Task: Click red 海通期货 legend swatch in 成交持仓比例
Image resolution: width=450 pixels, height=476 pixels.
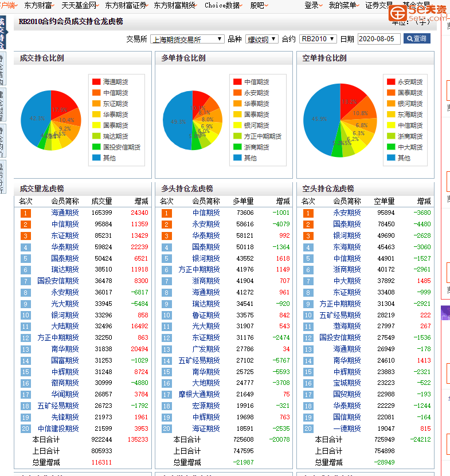Action: click(x=96, y=82)
